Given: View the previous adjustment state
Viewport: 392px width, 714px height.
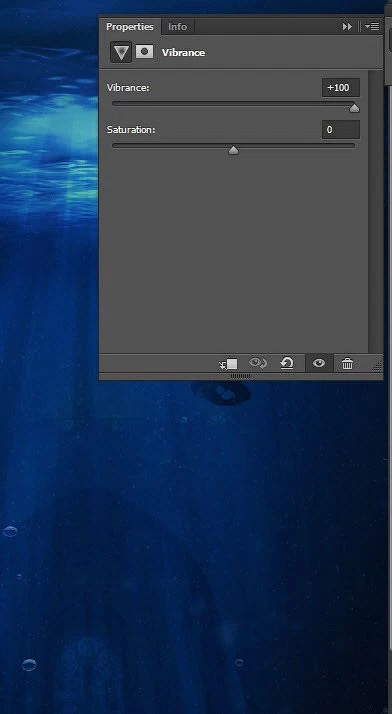Looking at the screenshot, I should (258, 363).
